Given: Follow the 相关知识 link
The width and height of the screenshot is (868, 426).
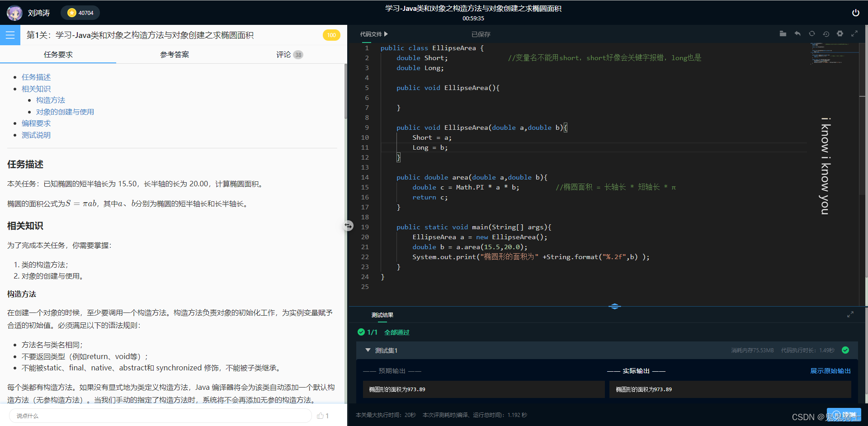Looking at the screenshot, I should 36,89.
